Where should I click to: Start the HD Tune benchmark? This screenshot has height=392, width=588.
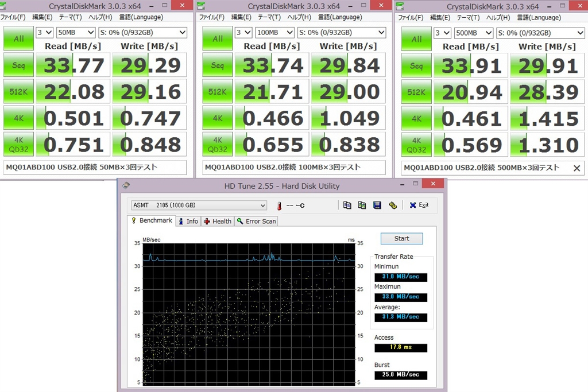(x=401, y=238)
